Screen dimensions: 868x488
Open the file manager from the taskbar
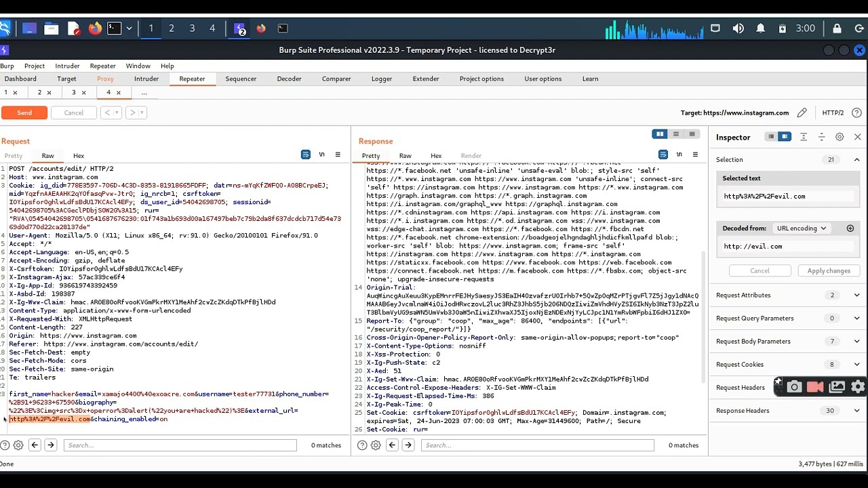pyautogui.click(x=51, y=28)
